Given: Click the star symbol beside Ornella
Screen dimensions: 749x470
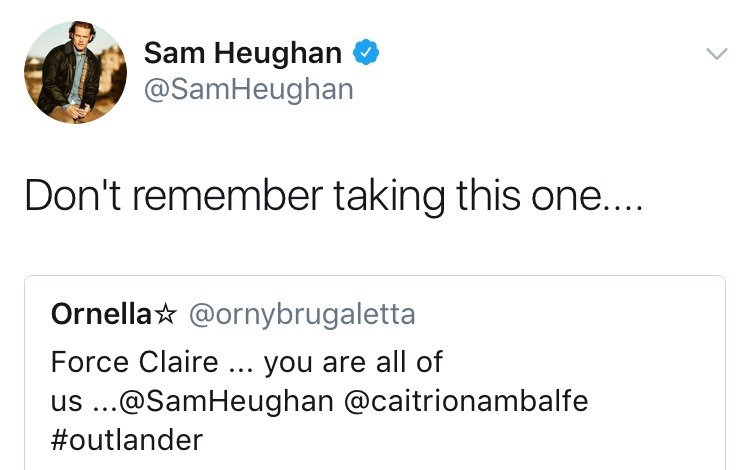Looking at the screenshot, I should tap(166, 314).
